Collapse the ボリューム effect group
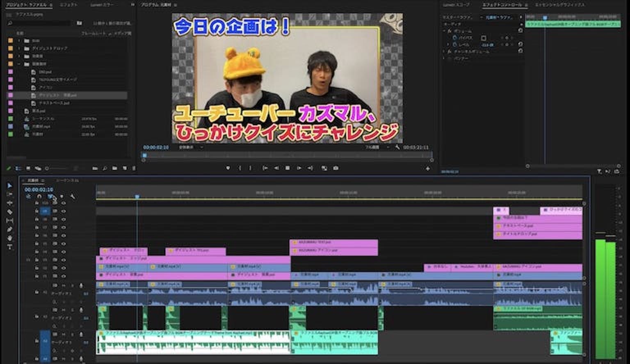This screenshot has width=630, height=364. click(444, 31)
